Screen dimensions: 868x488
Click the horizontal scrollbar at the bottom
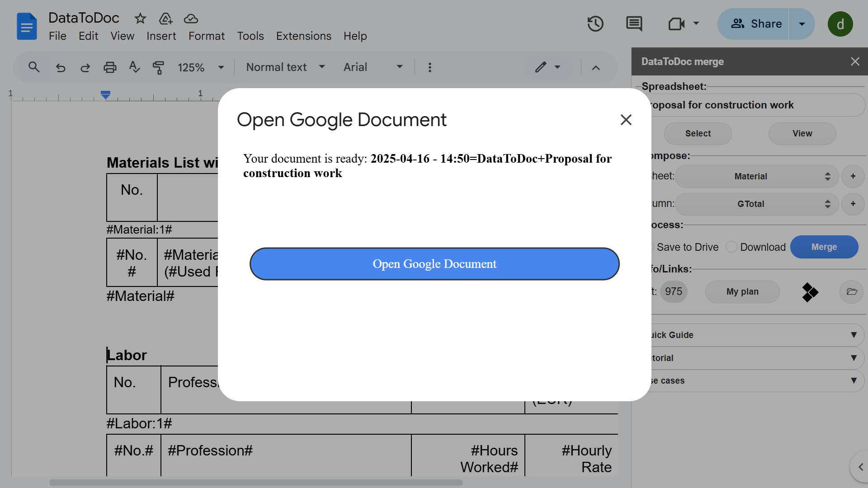256,483
